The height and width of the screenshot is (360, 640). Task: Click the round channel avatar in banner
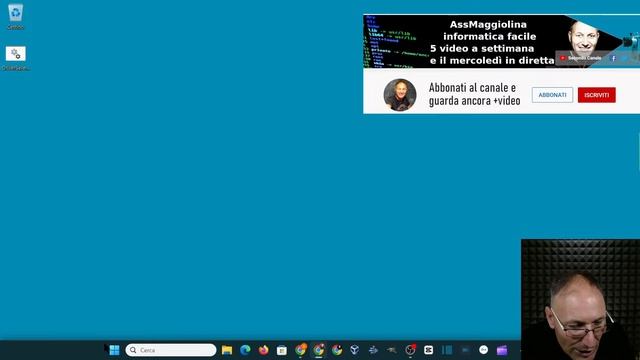pos(400,95)
